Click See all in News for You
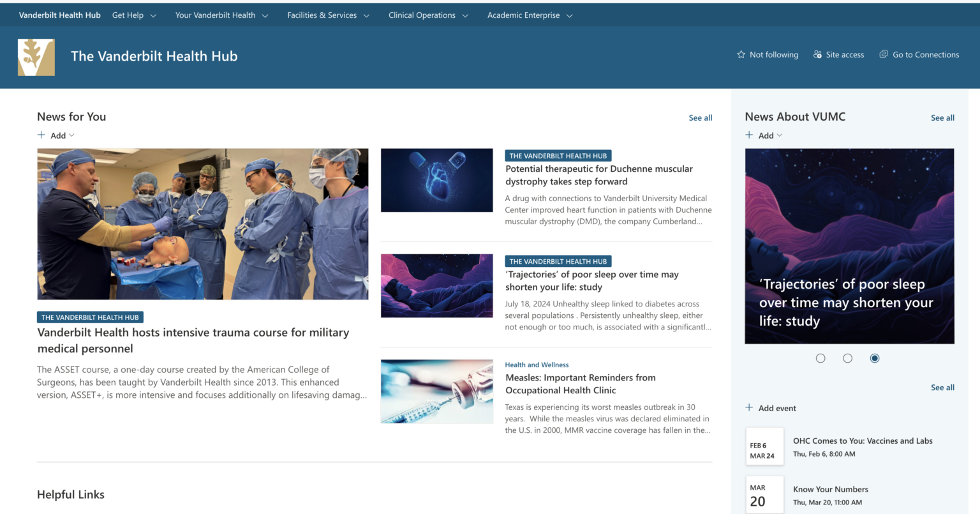The image size is (980, 514). (x=700, y=118)
